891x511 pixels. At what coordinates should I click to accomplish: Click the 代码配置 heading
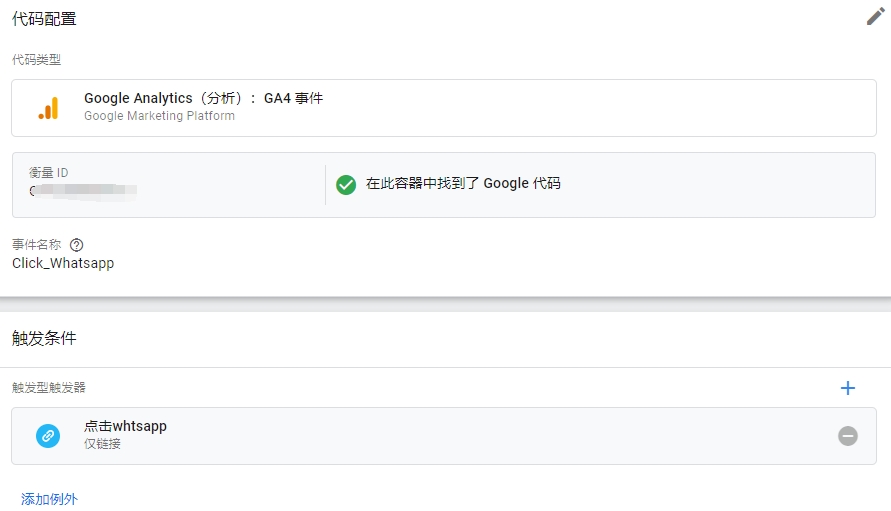pyautogui.click(x=44, y=19)
